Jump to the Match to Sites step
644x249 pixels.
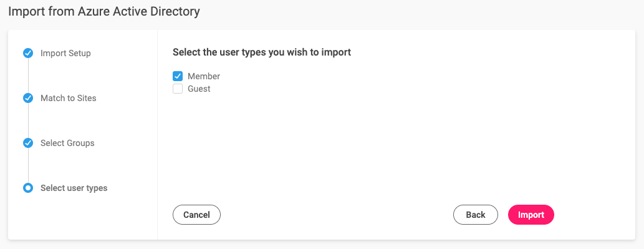[x=68, y=98]
